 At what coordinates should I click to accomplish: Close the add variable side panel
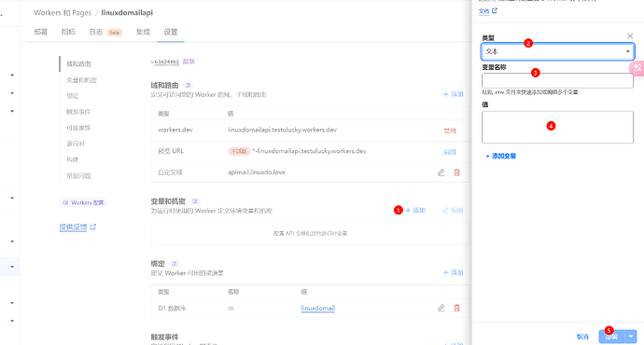tap(630, 36)
